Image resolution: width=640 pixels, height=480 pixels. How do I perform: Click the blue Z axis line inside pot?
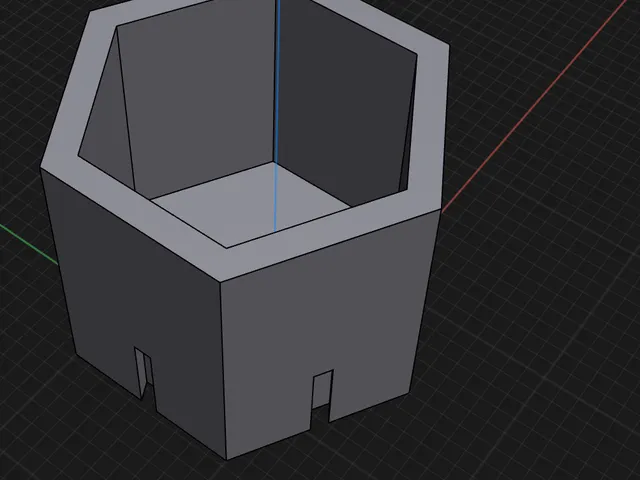click(276, 116)
